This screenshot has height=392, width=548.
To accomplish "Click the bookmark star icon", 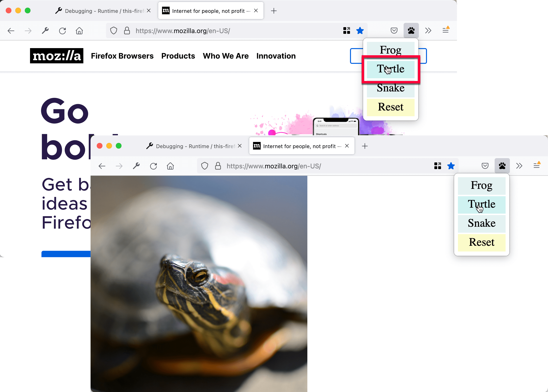I will 360,30.
